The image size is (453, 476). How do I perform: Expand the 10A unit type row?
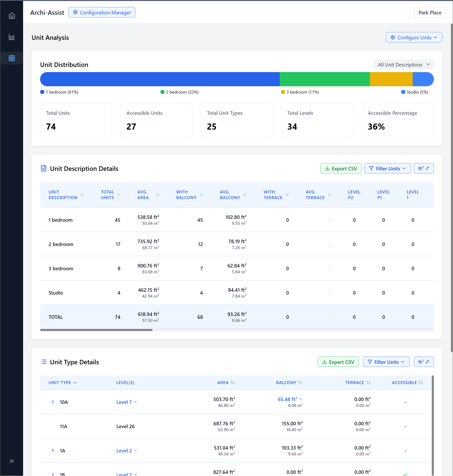pos(53,402)
